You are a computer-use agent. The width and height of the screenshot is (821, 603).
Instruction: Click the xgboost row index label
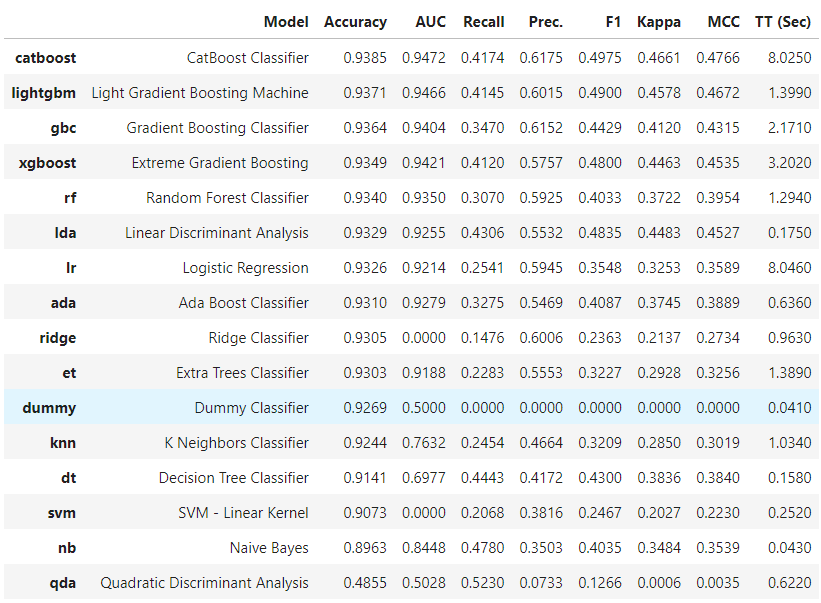point(48,163)
